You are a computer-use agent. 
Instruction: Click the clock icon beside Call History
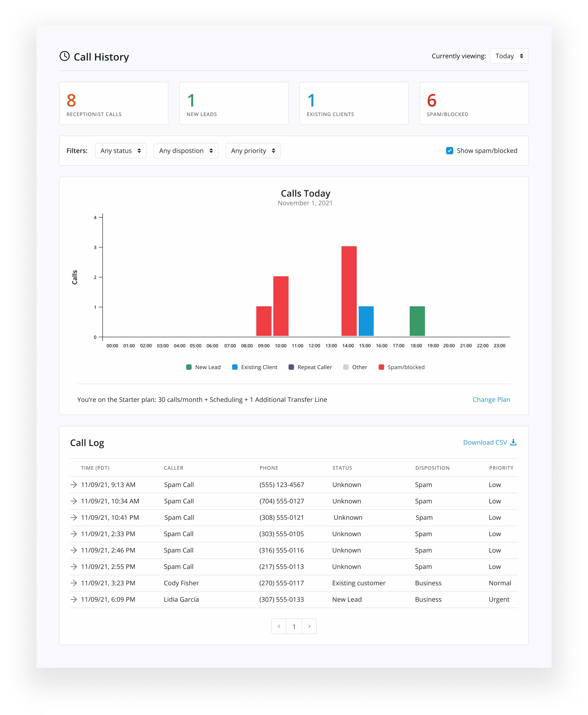[x=64, y=56]
